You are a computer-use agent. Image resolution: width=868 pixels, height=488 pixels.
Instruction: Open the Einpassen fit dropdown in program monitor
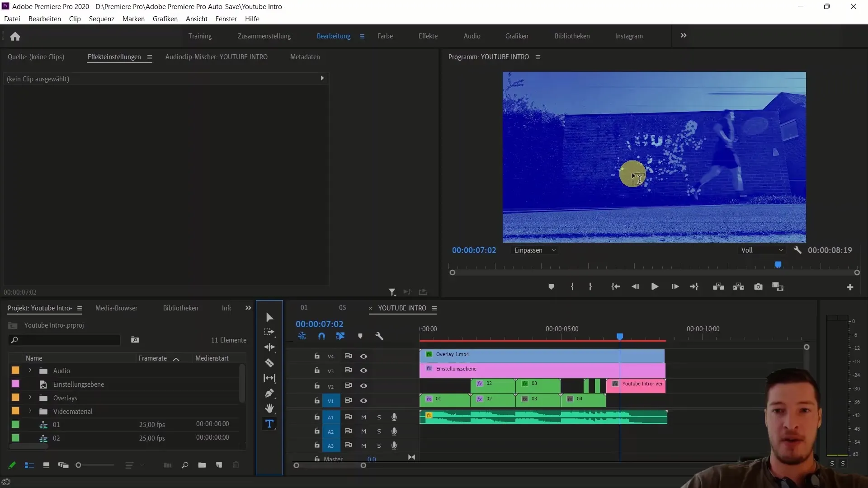[533, 250]
